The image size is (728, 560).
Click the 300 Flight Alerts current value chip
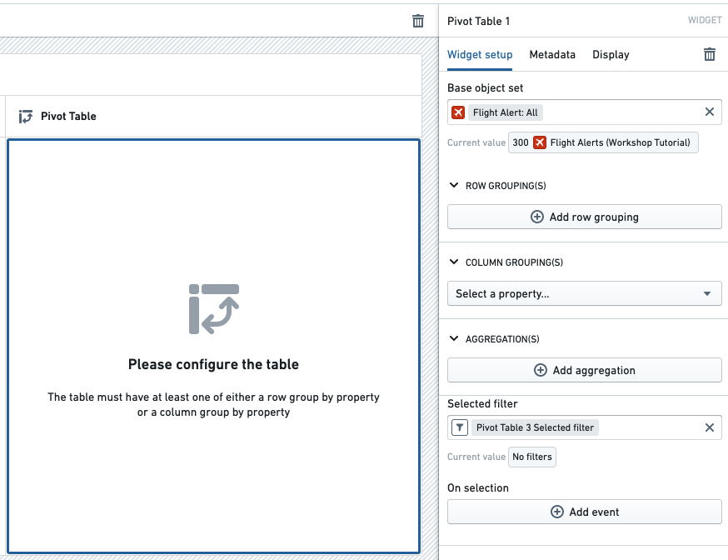603,142
